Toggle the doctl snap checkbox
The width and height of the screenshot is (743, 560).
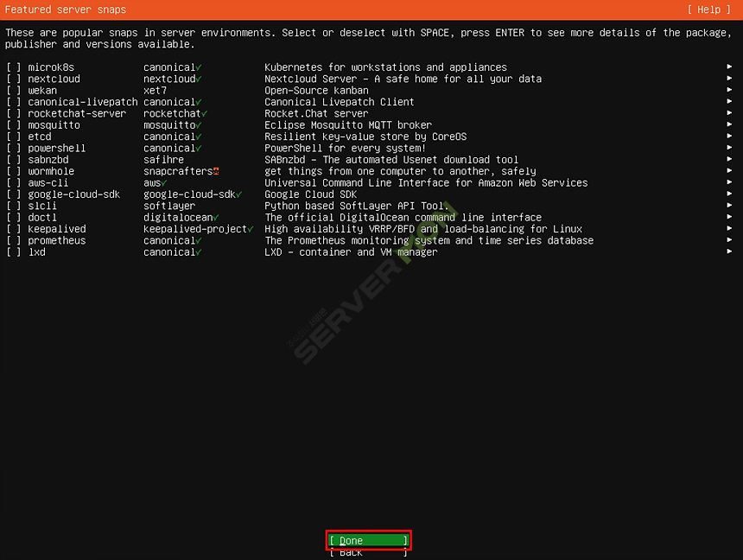14,218
